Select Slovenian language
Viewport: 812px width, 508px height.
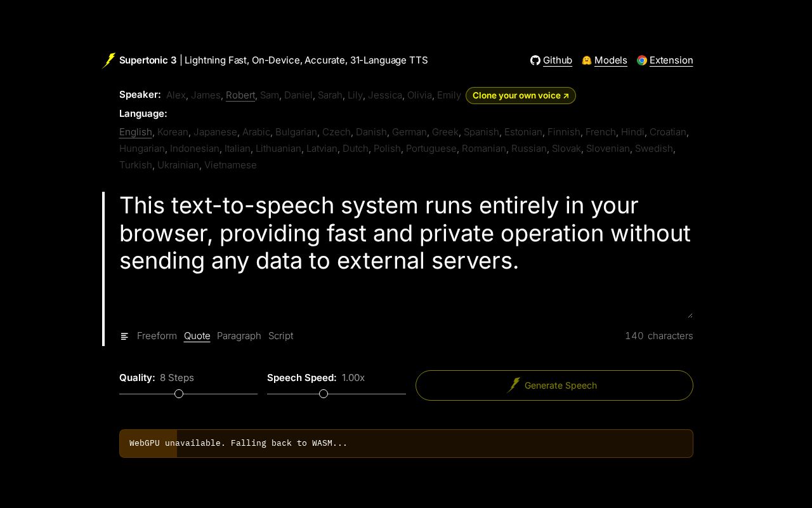(x=608, y=149)
